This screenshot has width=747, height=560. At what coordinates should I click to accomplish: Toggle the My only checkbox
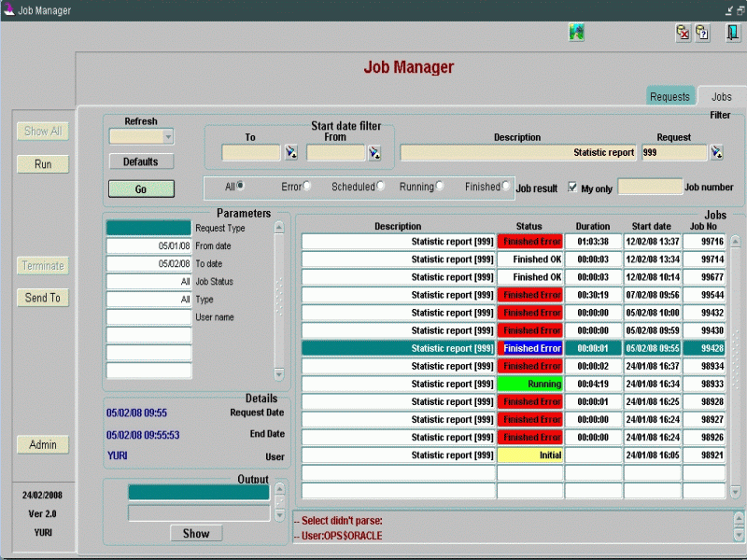[x=573, y=187]
